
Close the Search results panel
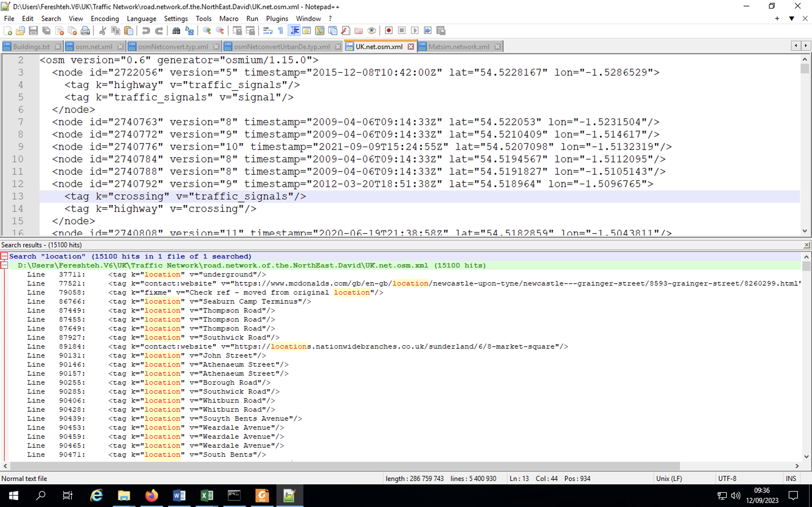click(807, 245)
